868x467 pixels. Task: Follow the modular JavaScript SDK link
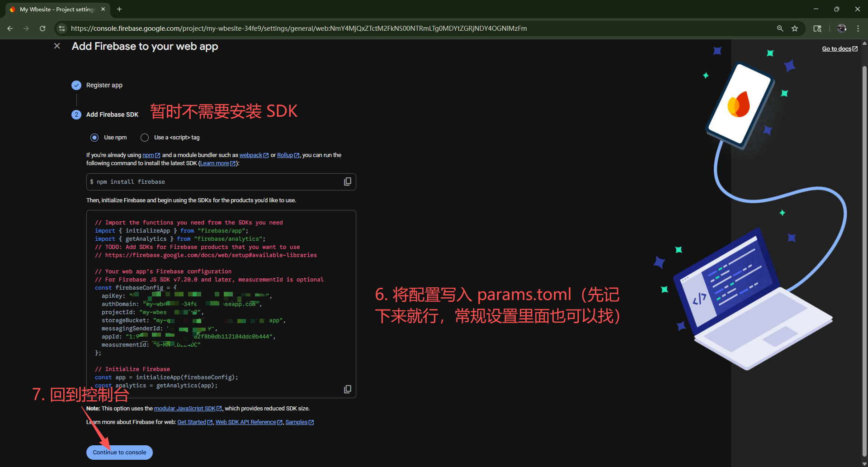[184, 409]
